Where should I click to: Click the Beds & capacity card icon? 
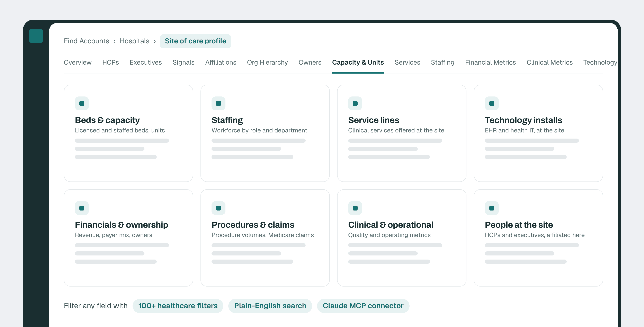click(82, 103)
